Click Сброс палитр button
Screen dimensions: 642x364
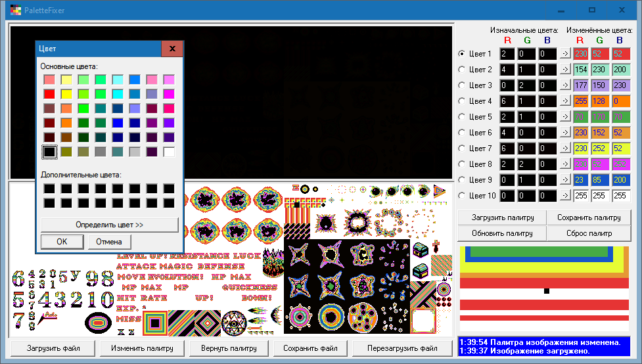pyautogui.click(x=589, y=233)
